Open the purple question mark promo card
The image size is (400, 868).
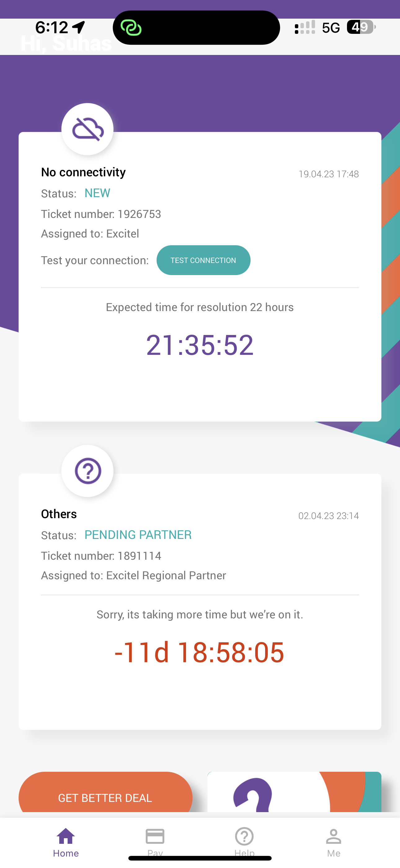click(x=294, y=792)
